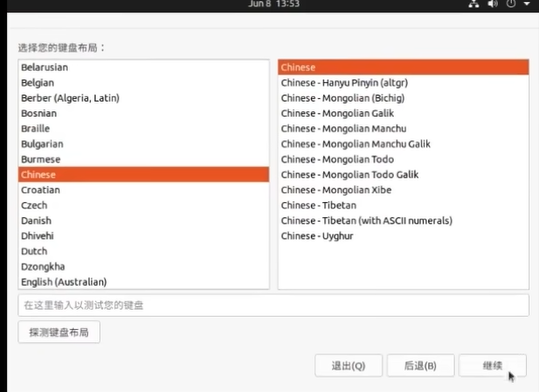The image size is (539, 392).
Task: Click the 探测键盘布局 detect layout button
Action: [x=59, y=332]
